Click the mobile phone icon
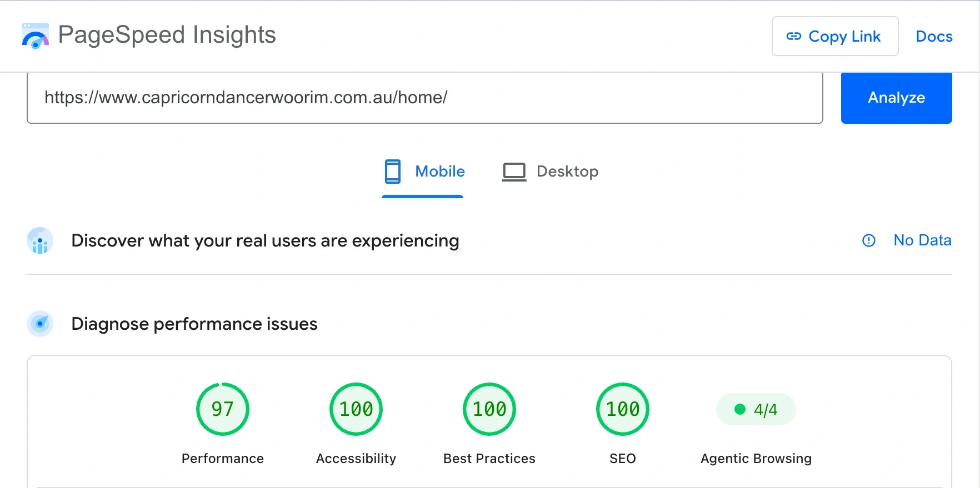980x488 pixels. coord(393,172)
